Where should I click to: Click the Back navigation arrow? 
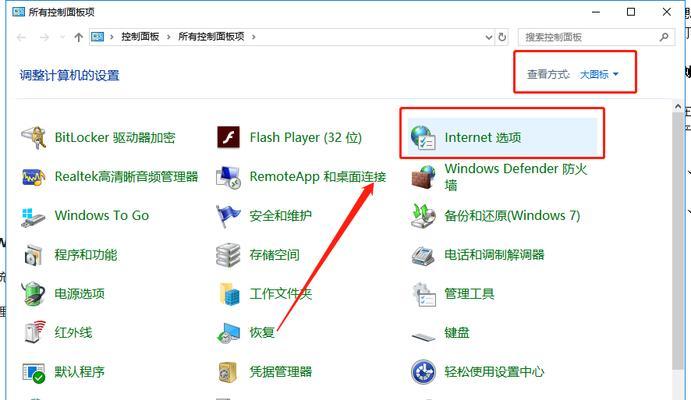coord(21,37)
